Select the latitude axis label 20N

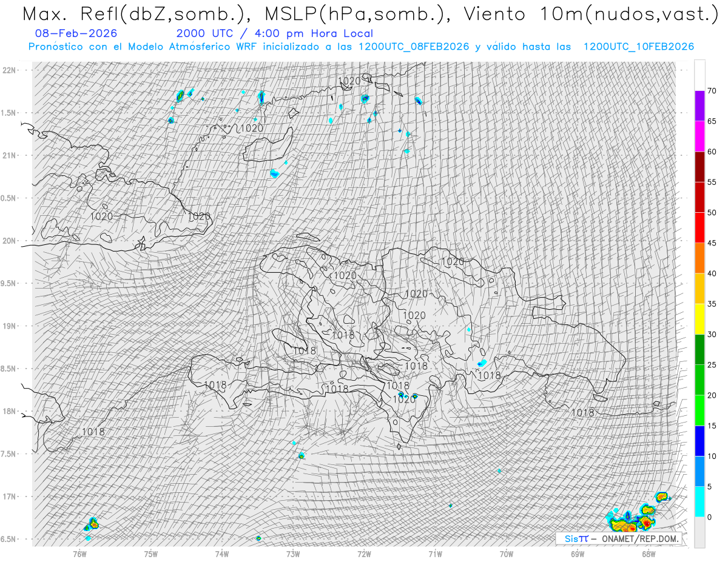(10, 241)
